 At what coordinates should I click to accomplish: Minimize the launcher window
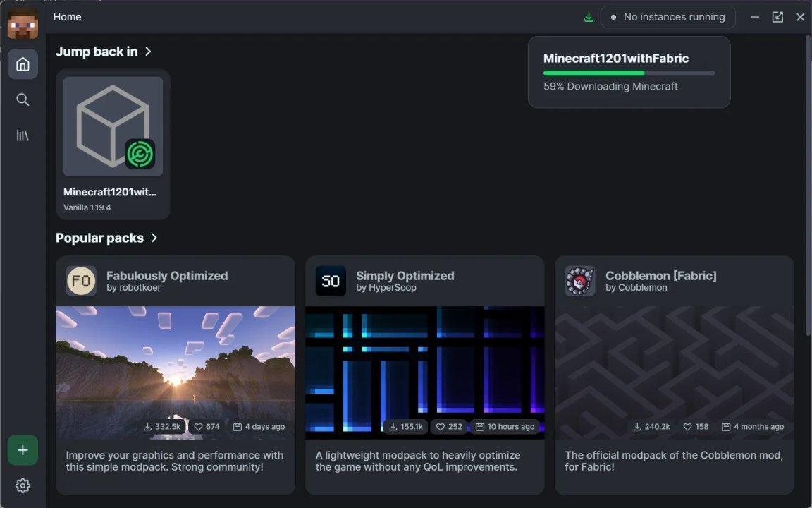pyautogui.click(x=755, y=17)
